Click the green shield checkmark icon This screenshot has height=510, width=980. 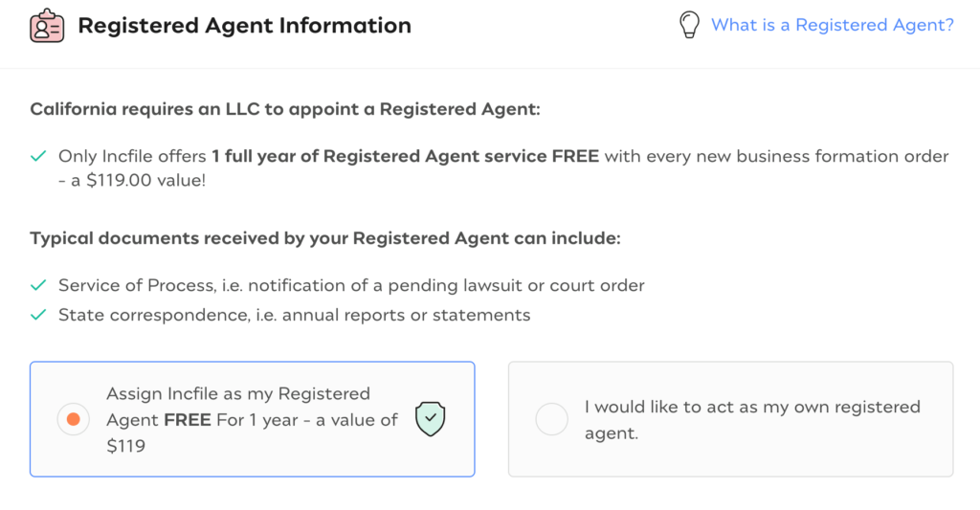[430, 419]
